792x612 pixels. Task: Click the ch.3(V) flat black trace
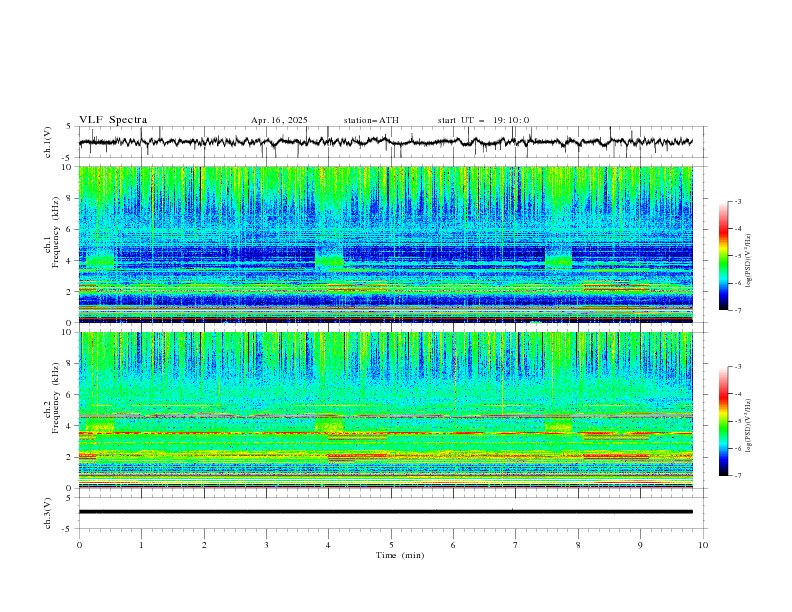point(385,512)
